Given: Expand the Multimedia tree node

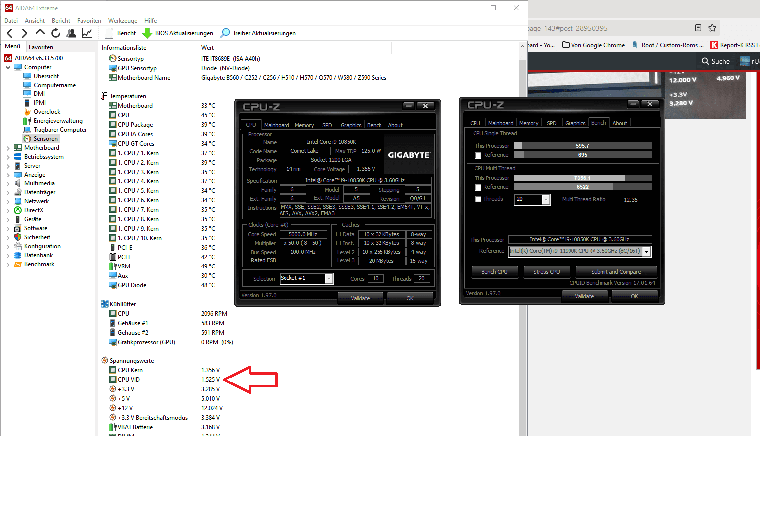Looking at the screenshot, I should pyautogui.click(x=8, y=183).
